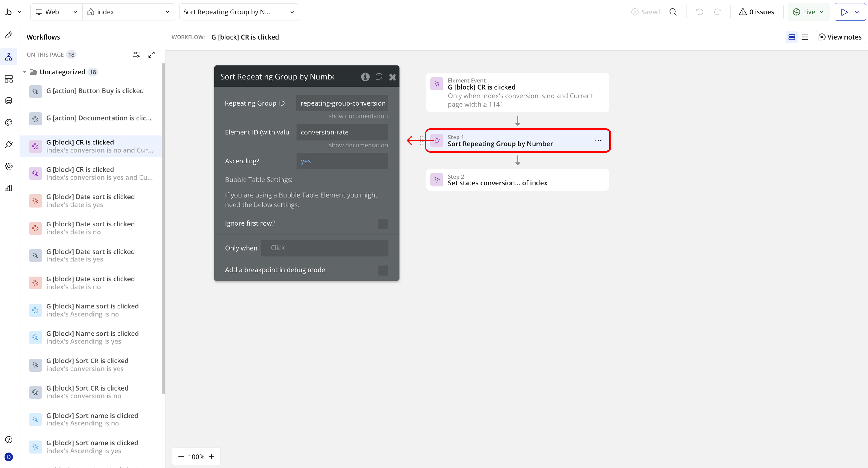Collapse the Uncategorized folder
The image size is (868, 468).
25,72
